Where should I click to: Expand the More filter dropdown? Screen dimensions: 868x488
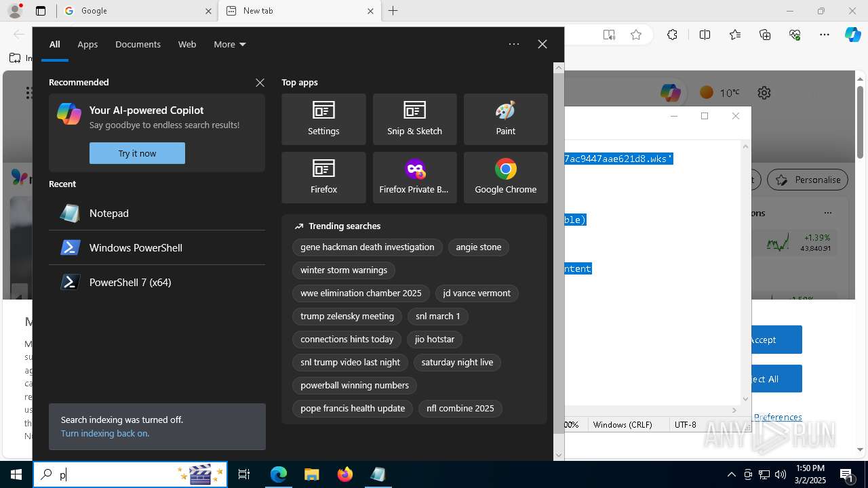pyautogui.click(x=230, y=45)
